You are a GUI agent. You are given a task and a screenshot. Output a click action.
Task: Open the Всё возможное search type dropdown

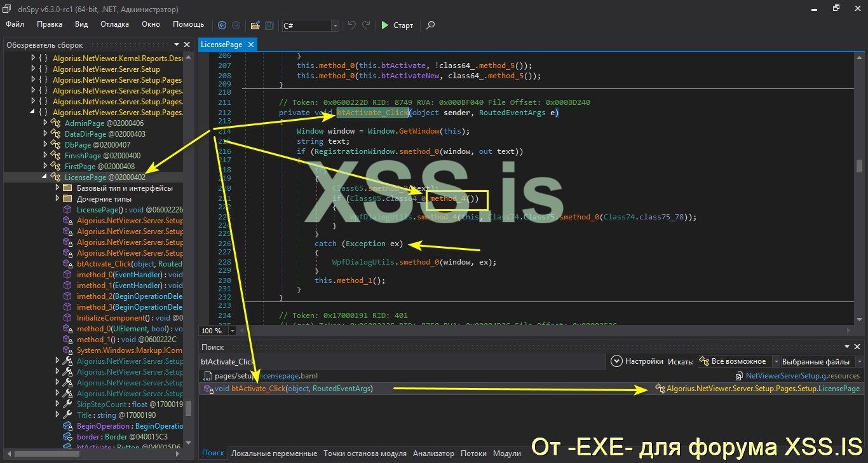tap(738, 361)
